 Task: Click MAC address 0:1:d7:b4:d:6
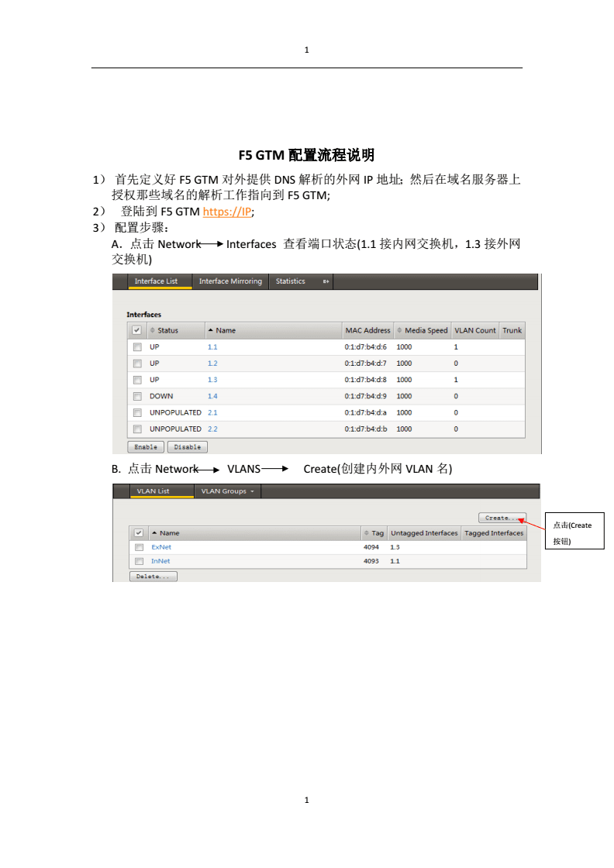pyautogui.click(x=365, y=347)
